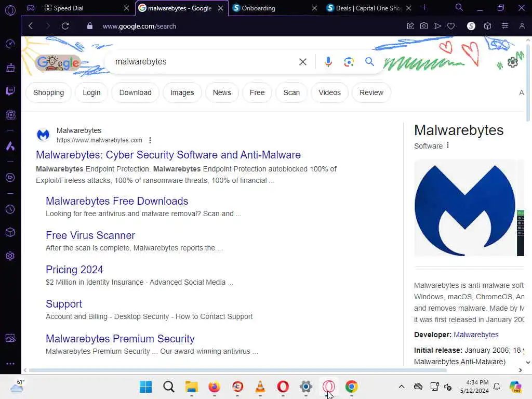Click the edit page icon in address bar

[410, 26]
